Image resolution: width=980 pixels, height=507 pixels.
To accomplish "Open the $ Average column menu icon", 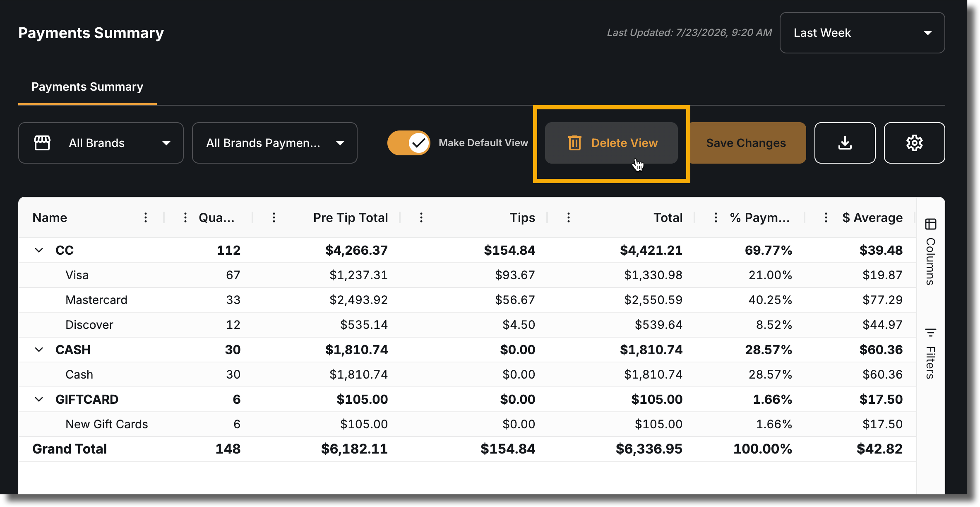I will pyautogui.click(x=826, y=217).
